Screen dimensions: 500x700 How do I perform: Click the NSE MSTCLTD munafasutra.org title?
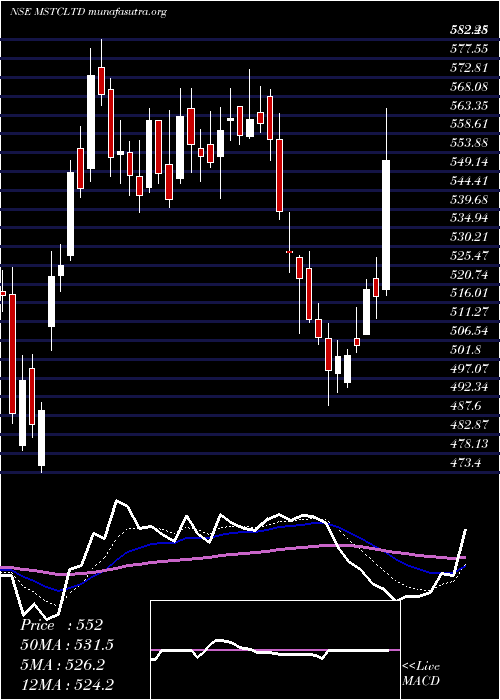pyautogui.click(x=88, y=12)
